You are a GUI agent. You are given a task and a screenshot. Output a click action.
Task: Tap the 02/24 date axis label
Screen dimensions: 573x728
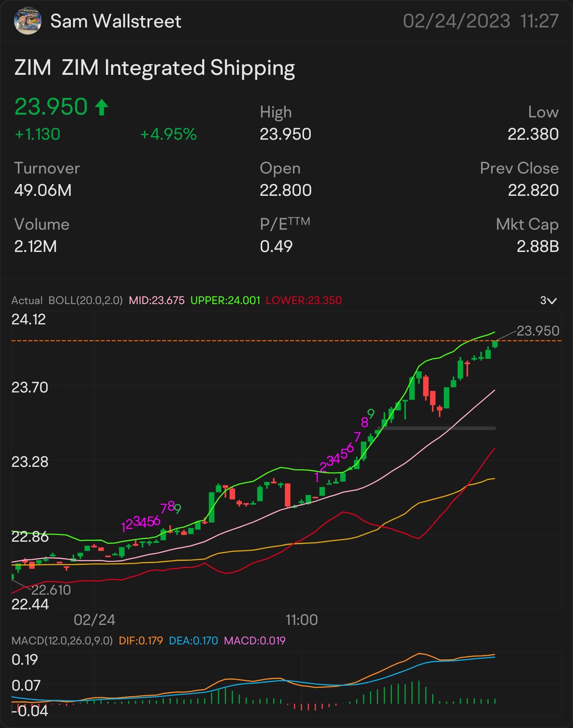tap(94, 620)
